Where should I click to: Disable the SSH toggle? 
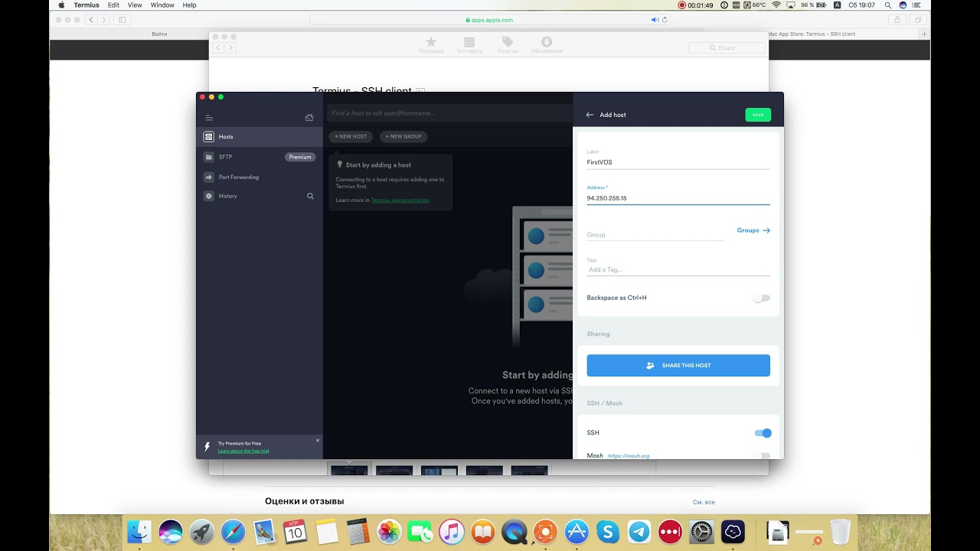click(x=763, y=433)
